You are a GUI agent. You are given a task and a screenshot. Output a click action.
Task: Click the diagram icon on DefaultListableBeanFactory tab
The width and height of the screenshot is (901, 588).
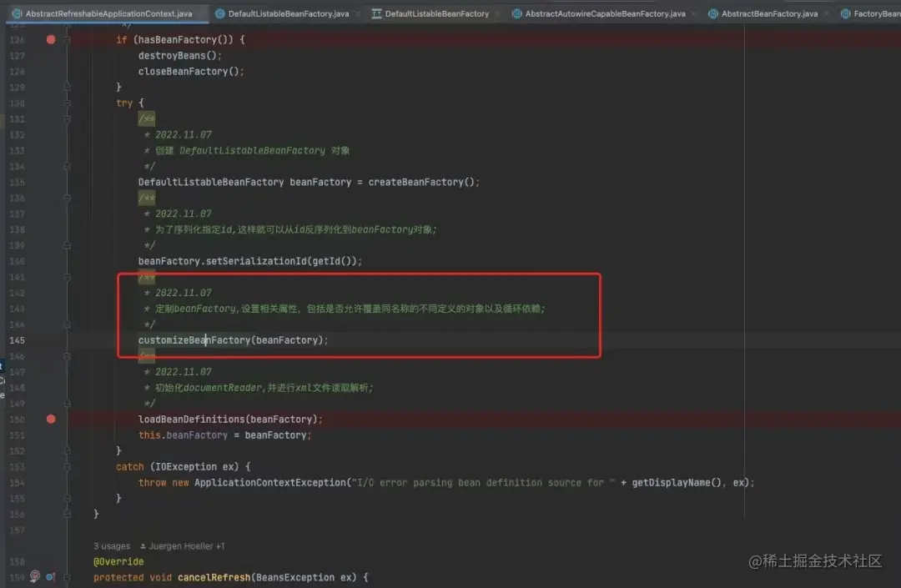click(x=376, y=13)
